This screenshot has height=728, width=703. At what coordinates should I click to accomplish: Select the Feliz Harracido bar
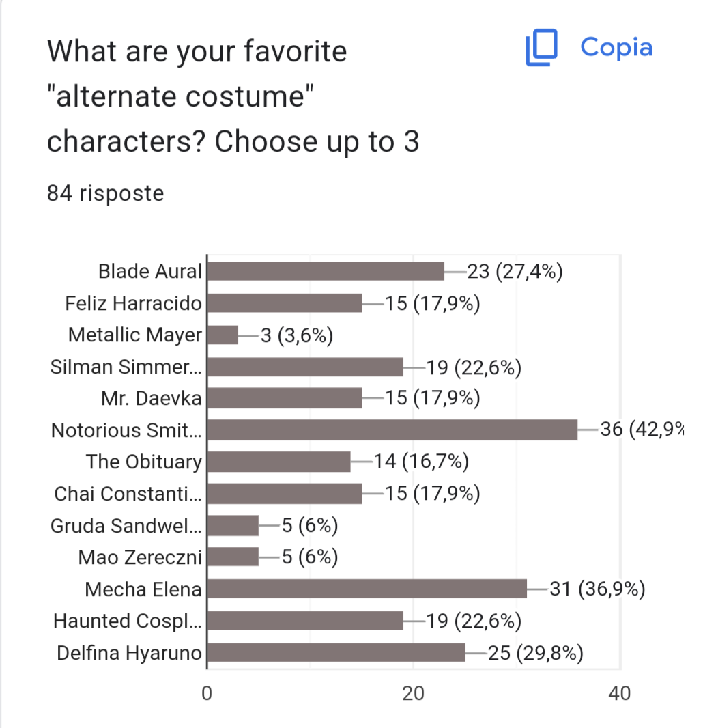tap(284, 303)
